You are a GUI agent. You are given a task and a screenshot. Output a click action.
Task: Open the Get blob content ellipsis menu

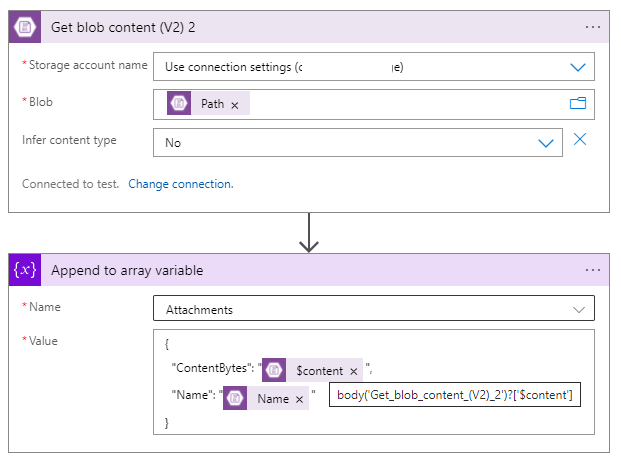(x=593, y=27)
